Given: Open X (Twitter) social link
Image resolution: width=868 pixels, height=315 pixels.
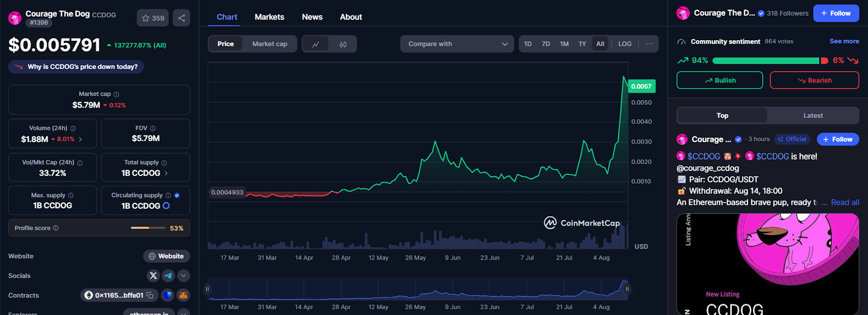Looking at the screenshot, I should (153, 276).
